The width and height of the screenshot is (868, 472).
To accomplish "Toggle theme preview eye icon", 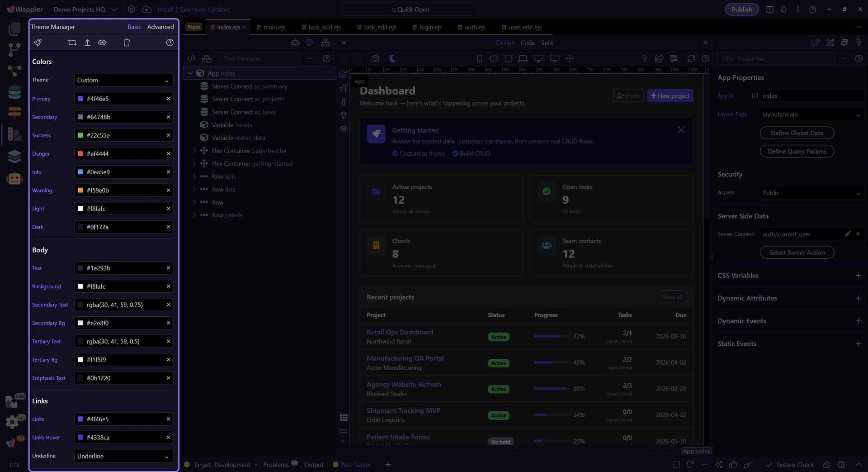I will [x=102, y=43].
